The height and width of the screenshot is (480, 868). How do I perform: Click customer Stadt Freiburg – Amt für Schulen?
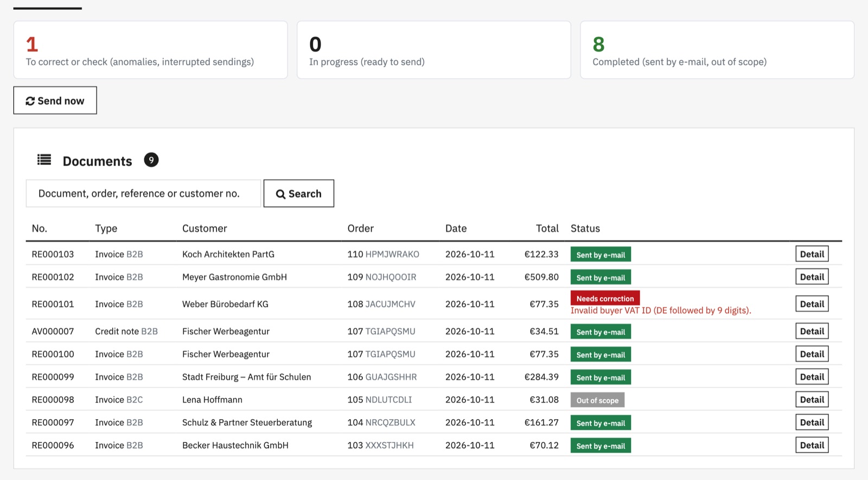coord(246,376)
